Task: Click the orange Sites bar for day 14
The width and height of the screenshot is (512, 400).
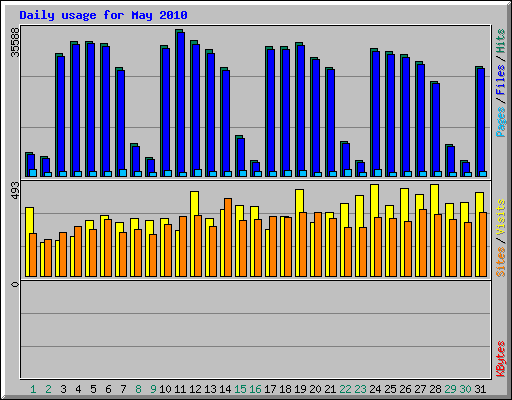Action: pyautogui.click(x=228, y=237)
